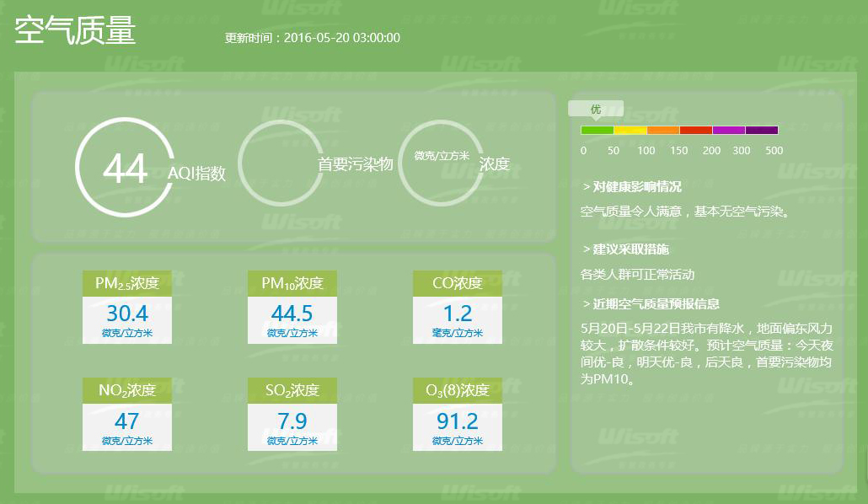The height and width of the screenshot is (504, 868).
Task: Click the 空气质量 page title
Action: point(76,32)
